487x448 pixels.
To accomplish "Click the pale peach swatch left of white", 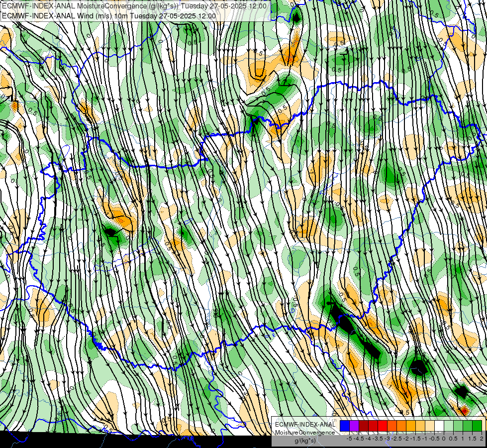I will [x=429, y=426].
